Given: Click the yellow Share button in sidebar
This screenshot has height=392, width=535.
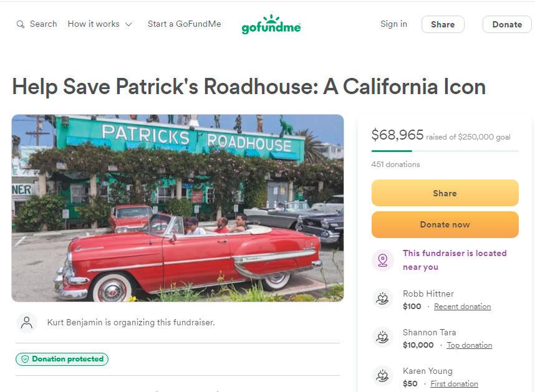Looking at the screenshot, I should point(445,193).
